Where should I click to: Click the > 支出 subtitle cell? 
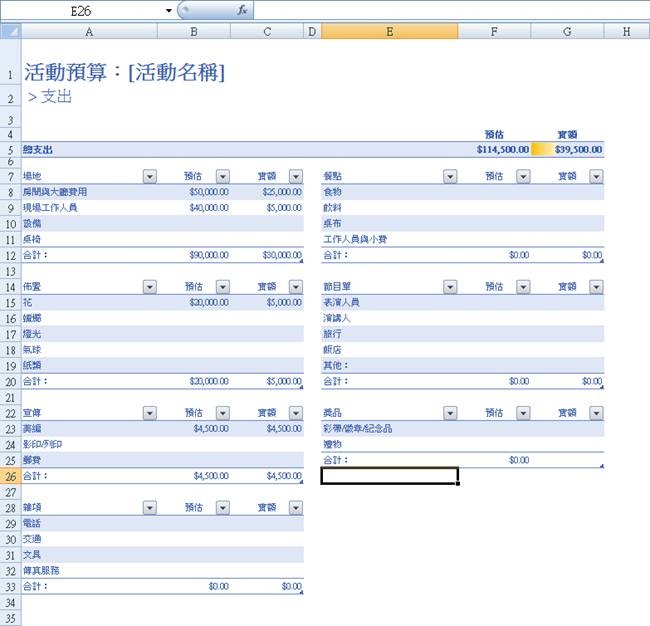(50, 97)
